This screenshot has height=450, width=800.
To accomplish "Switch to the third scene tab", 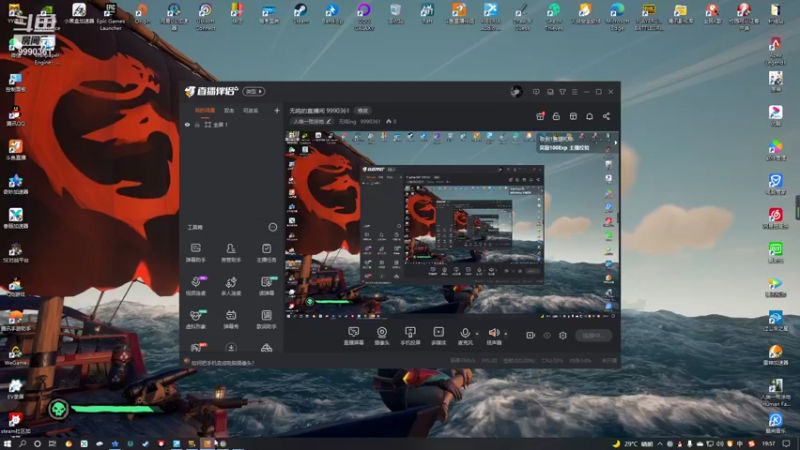I will tap(250, 111).
